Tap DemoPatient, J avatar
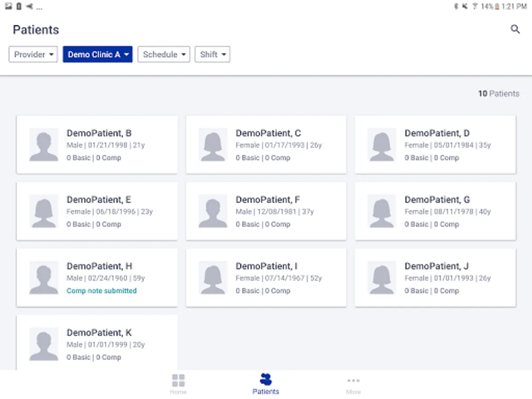Viewport: 532px width, 399px height. (x=382, y=278)
